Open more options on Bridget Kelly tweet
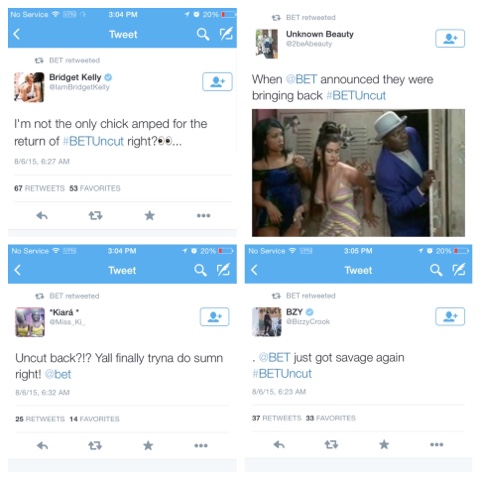The image size is (480, 480). click(x=203, y=215)
